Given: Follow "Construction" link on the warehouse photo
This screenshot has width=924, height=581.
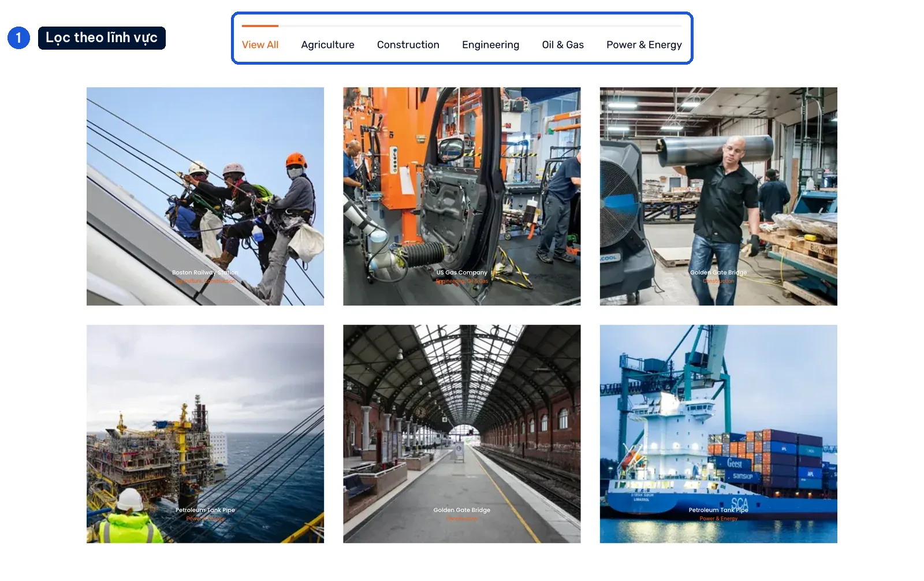Looking at the screenshot, I should [718, 281].
